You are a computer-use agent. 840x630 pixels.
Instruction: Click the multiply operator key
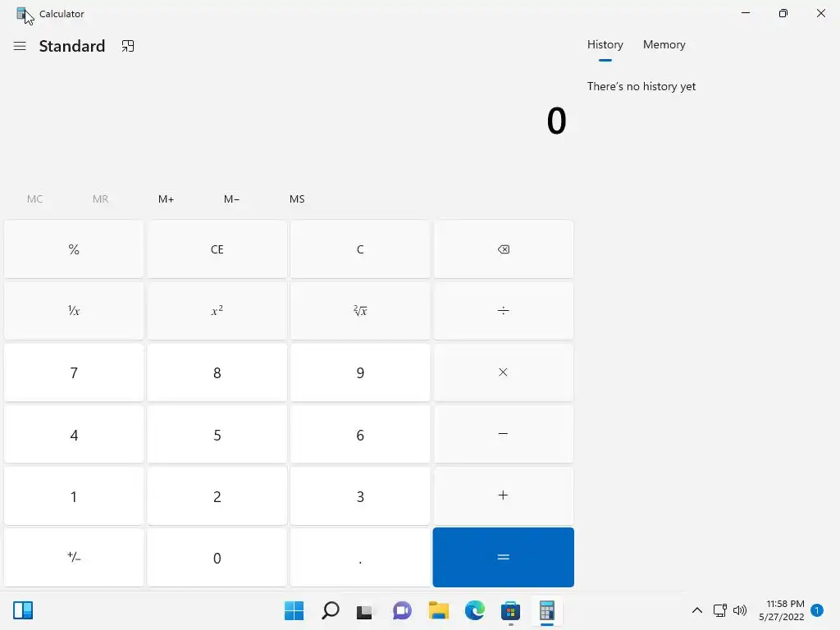click(503, 372)
